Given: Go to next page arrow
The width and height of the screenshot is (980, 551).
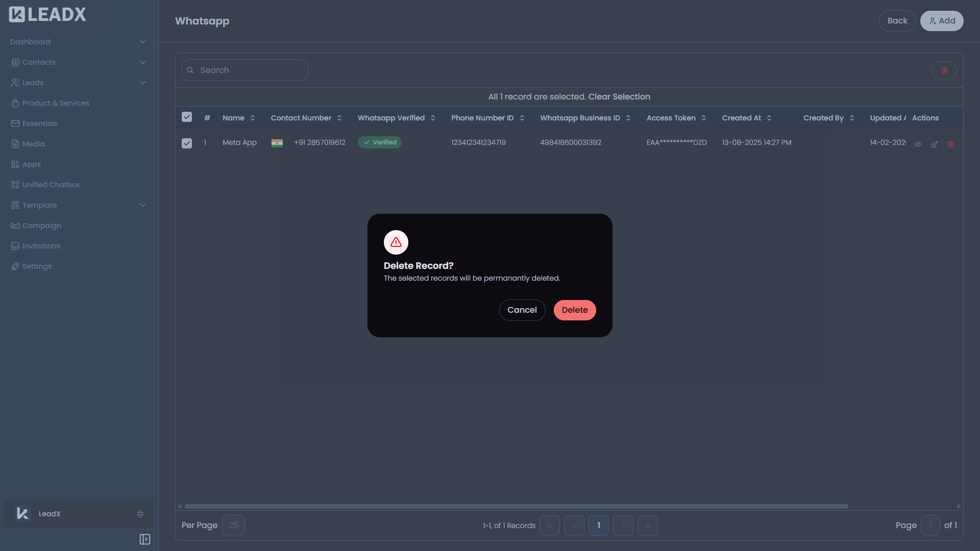Looking at the screenshot, I should click(x=623, y=525).
